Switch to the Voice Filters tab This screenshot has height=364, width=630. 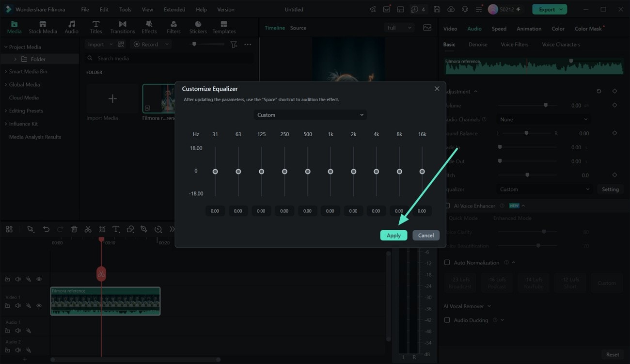point(514,44)
